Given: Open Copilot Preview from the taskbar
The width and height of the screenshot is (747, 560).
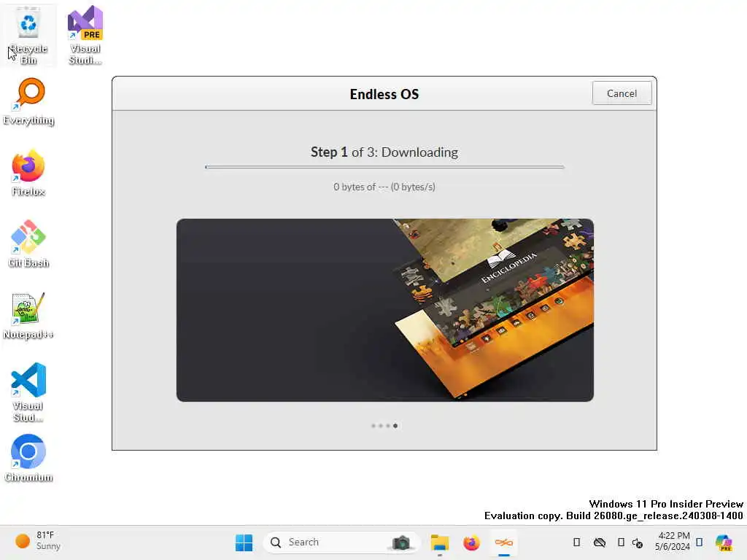Looking at the screenshot, I should point(723,542).
